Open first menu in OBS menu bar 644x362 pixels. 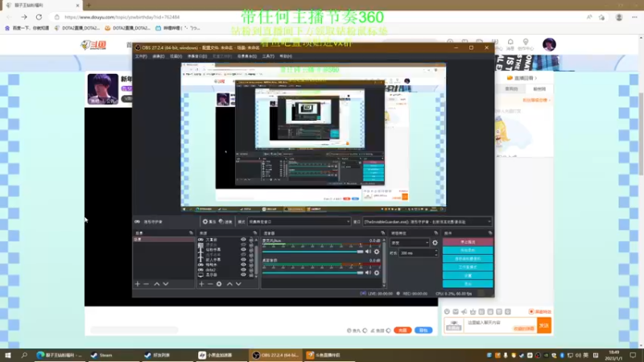coord(141,56)
